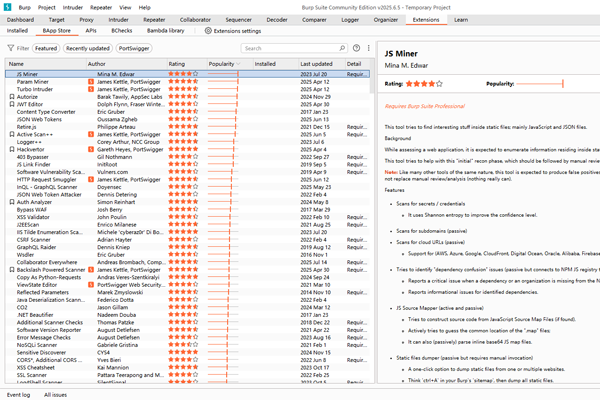
Task: Open Extensions settings
Action: (233, 31)
